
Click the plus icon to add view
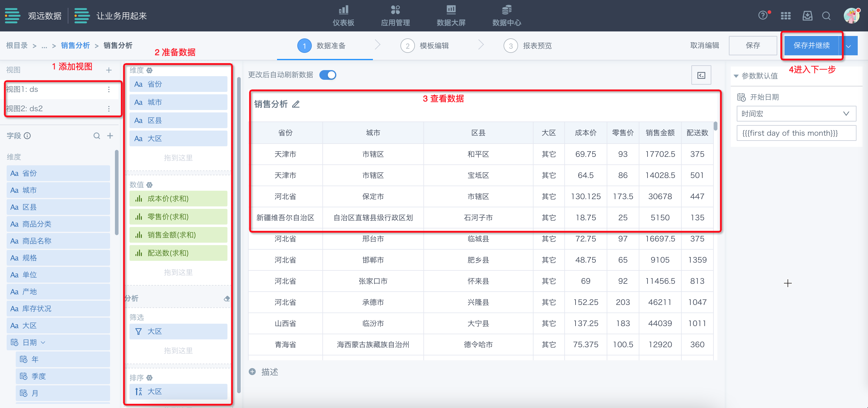tap(109, 70)
